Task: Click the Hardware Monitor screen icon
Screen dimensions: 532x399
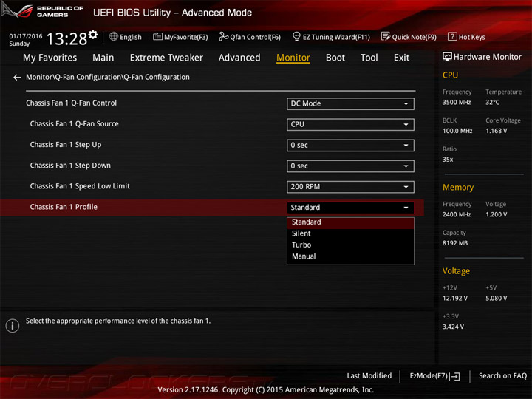Action: 447,57
